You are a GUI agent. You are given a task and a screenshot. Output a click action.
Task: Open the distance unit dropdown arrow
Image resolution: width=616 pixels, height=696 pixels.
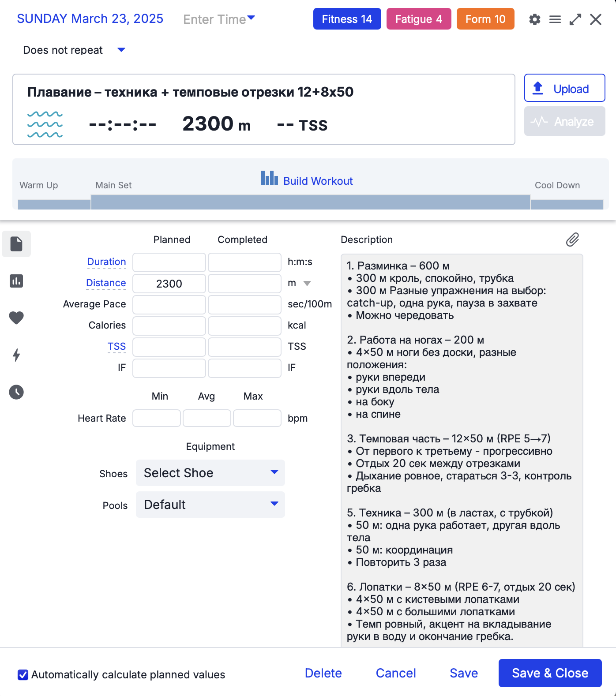click(x=307, y=284)
